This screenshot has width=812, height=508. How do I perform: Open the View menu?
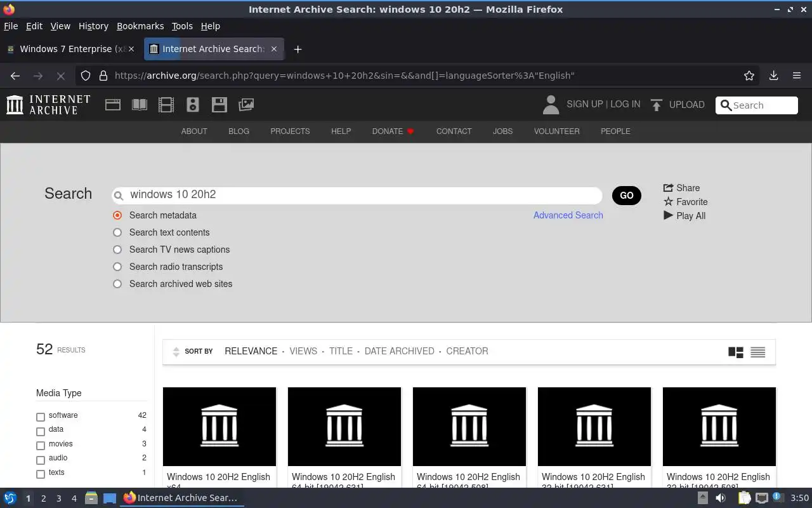tap(60, 26)
